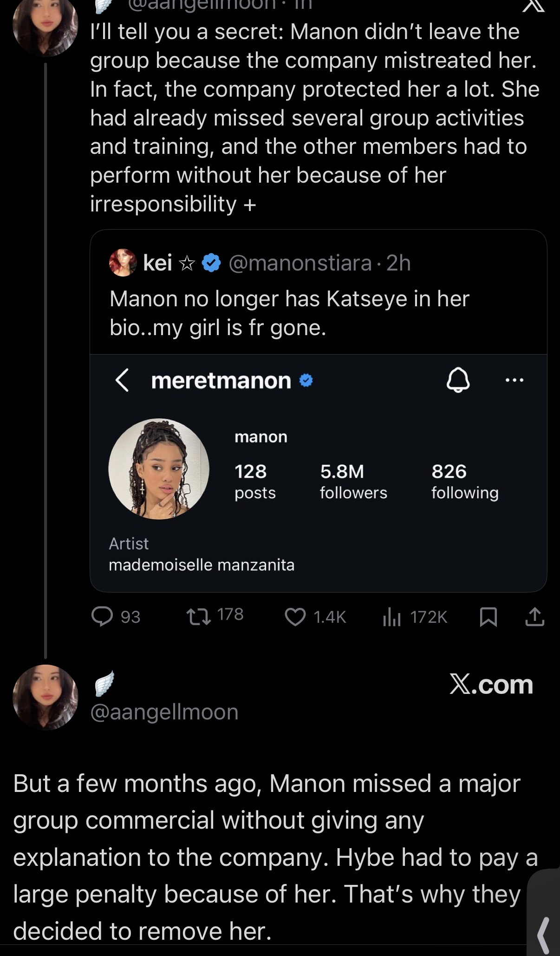View manon's circular profile picture
Image resolution: width=560 pixels, height=956 pixels.
[x=159, y=469]
